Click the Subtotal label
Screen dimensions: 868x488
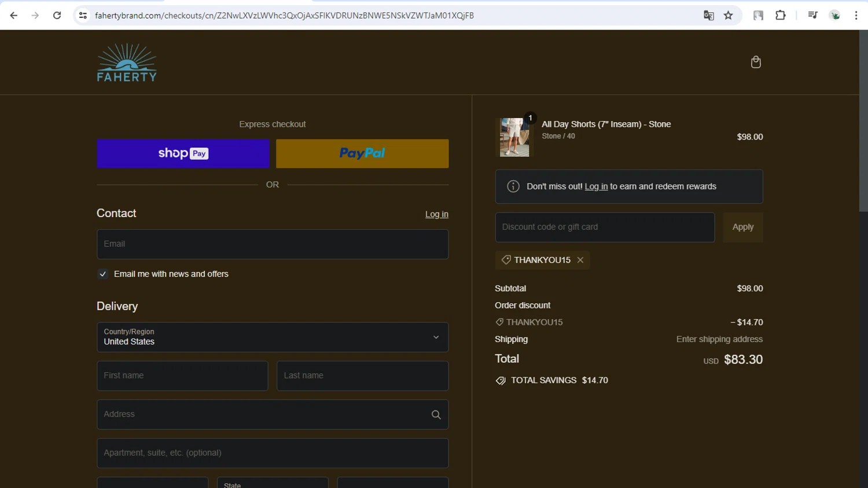pos(510,288)
